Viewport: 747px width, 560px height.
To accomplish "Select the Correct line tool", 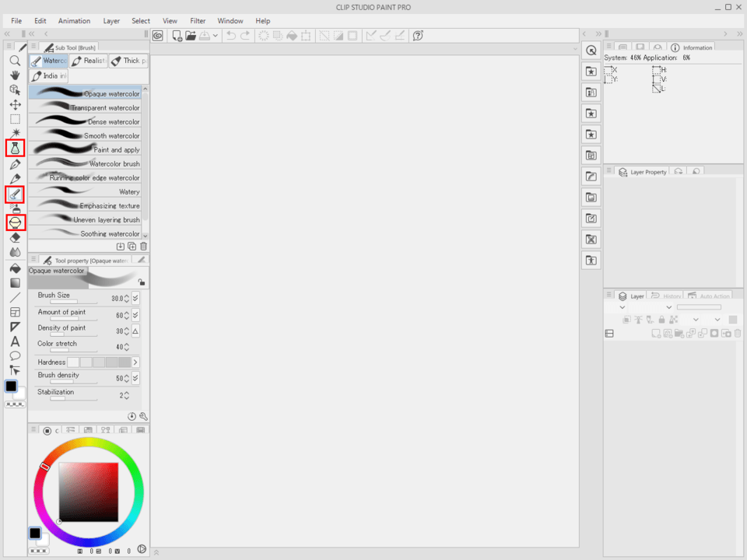I will (x=15, y=370).
